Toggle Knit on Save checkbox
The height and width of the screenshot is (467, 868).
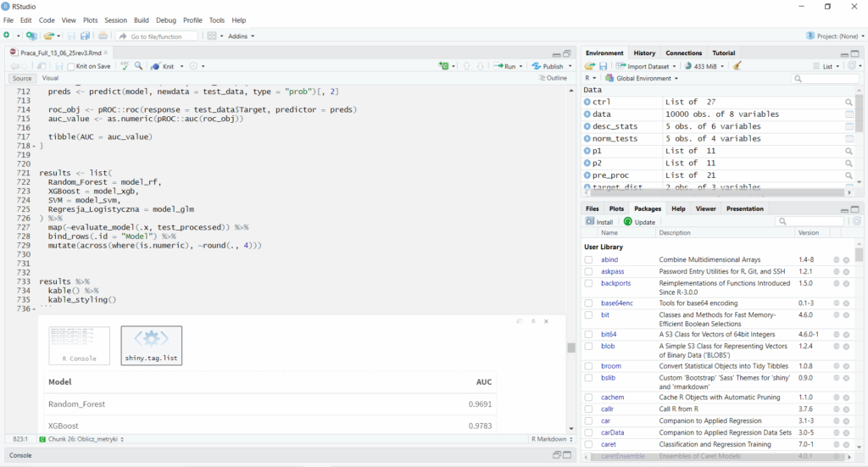click(x=71, y=66)
